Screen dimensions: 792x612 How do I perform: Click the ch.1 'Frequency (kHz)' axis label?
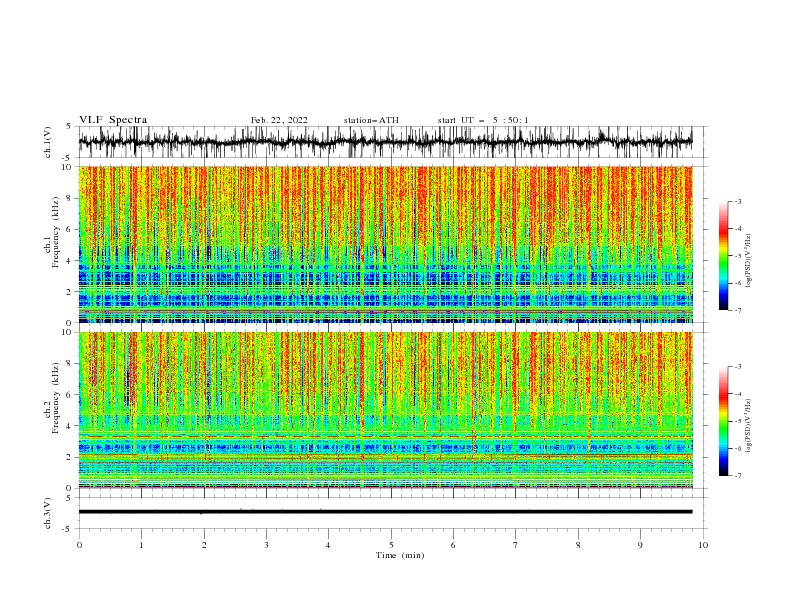(55, 232)
